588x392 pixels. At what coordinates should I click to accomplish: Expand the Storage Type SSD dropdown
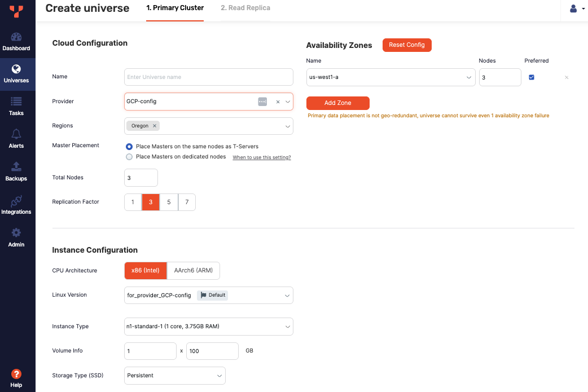point(174,375)
